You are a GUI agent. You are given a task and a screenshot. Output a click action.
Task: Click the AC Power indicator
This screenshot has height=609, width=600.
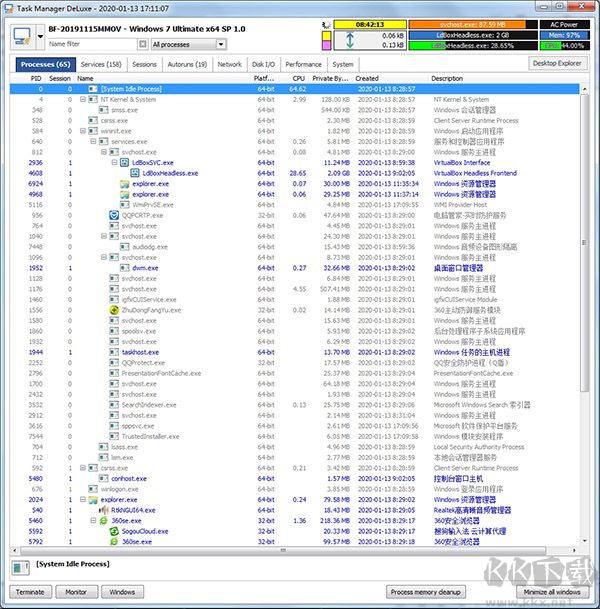(564, 24)
